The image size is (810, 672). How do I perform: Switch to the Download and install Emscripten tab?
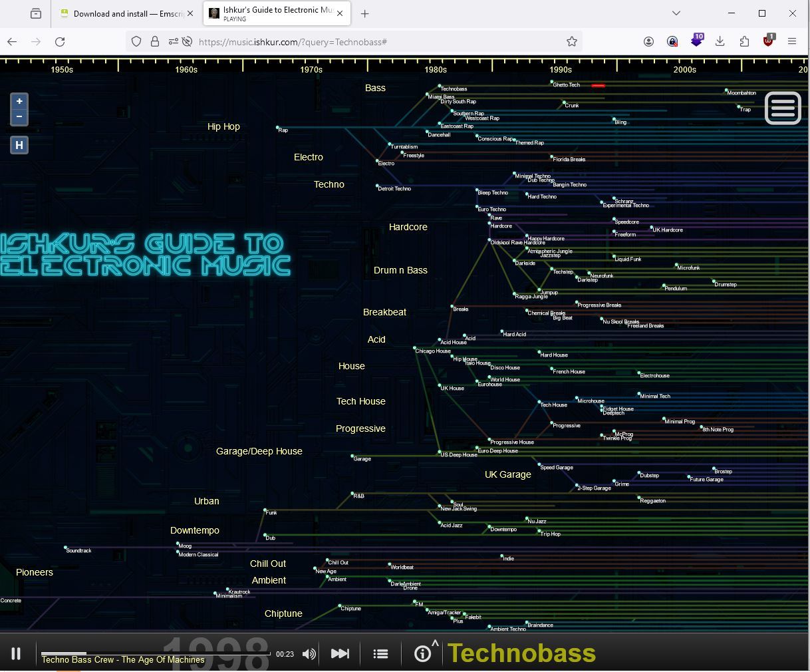(125, 13)
